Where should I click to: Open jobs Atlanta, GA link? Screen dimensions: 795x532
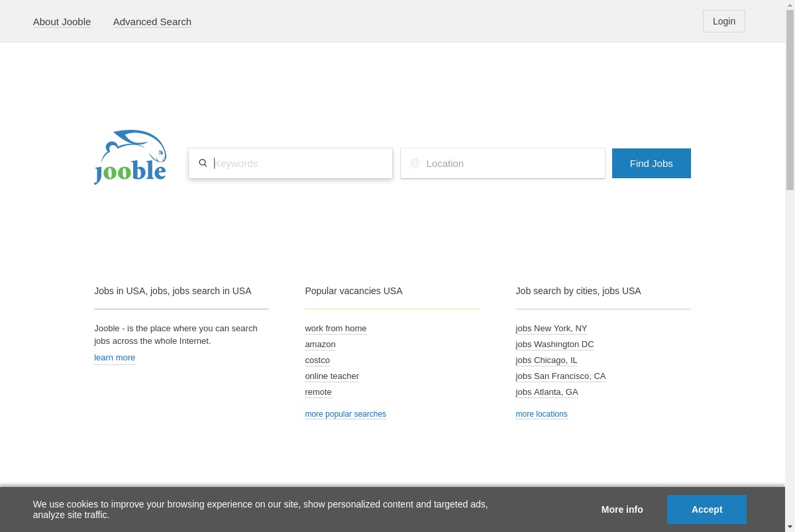click(547, 392)
